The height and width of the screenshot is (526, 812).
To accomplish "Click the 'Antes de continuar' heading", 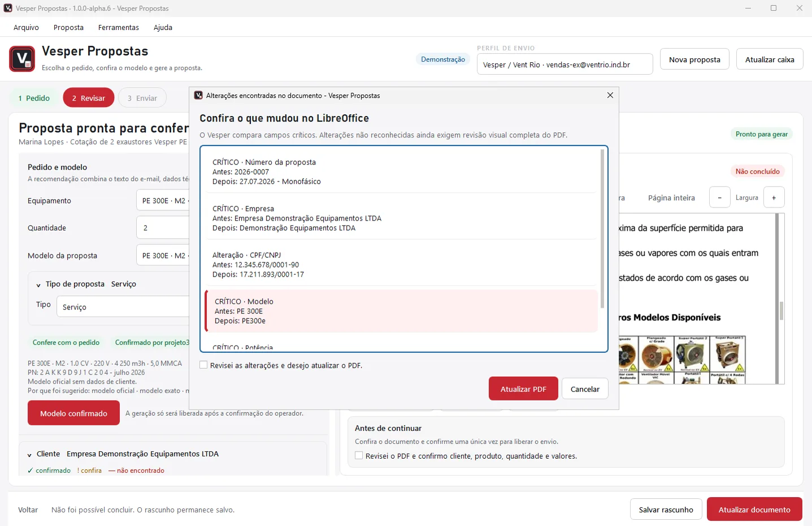I will point(388,428).
